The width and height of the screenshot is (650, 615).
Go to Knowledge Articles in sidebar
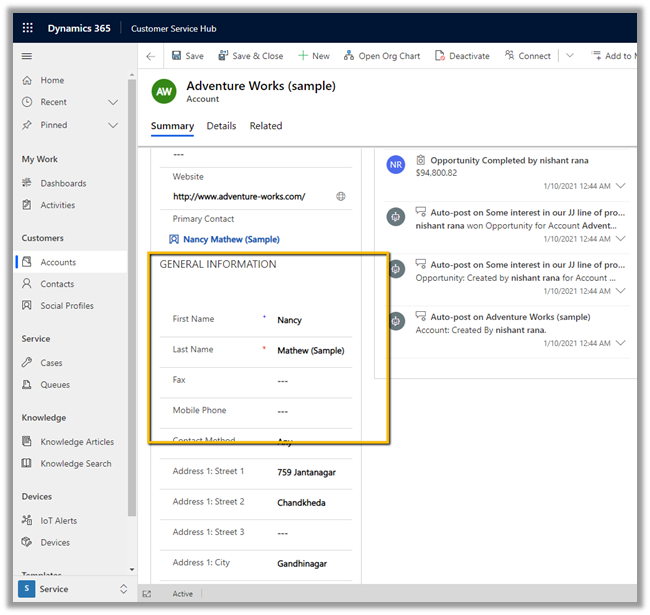77,442
